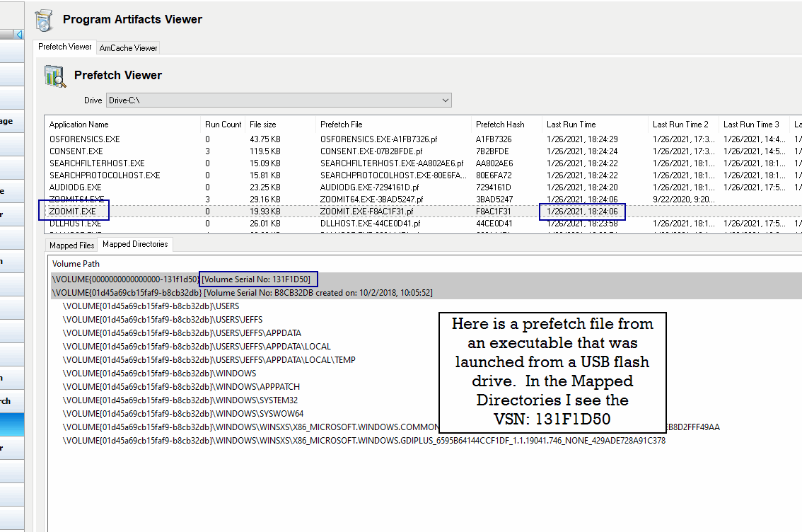This screenshot has height=532, width=802.
Task: Select the ZOOMIT64.EXE row
Action: coord(423,199)
